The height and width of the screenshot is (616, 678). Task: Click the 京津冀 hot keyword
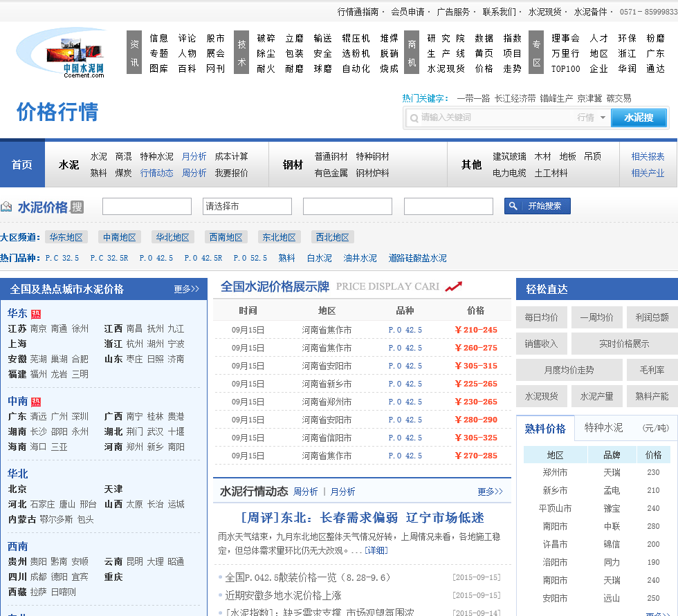(x=589, y=98)
